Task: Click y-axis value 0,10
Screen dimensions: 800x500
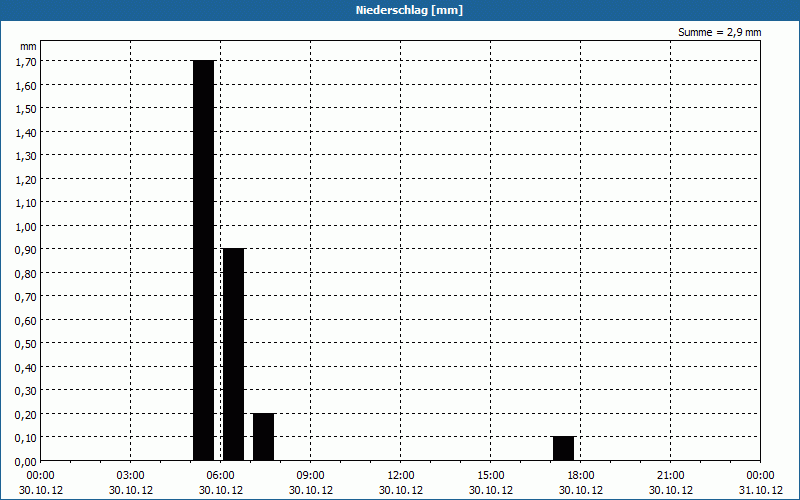Action: click(26, 438)
